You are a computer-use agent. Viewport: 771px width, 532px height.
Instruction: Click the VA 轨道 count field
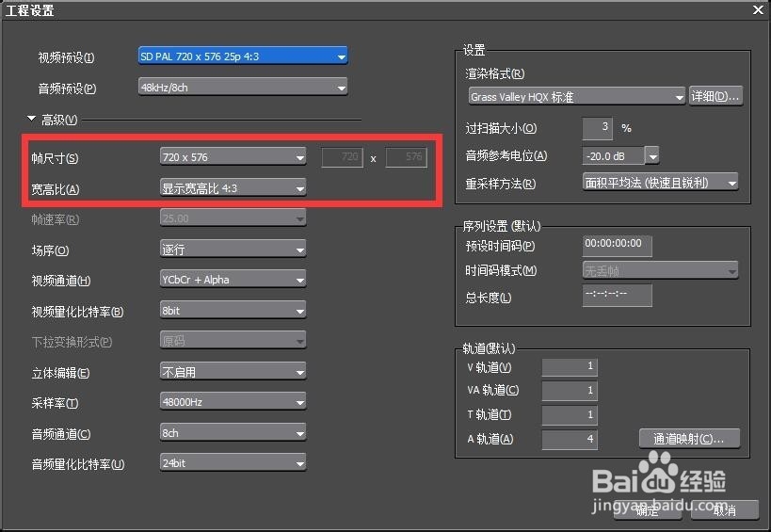[570, 391]
